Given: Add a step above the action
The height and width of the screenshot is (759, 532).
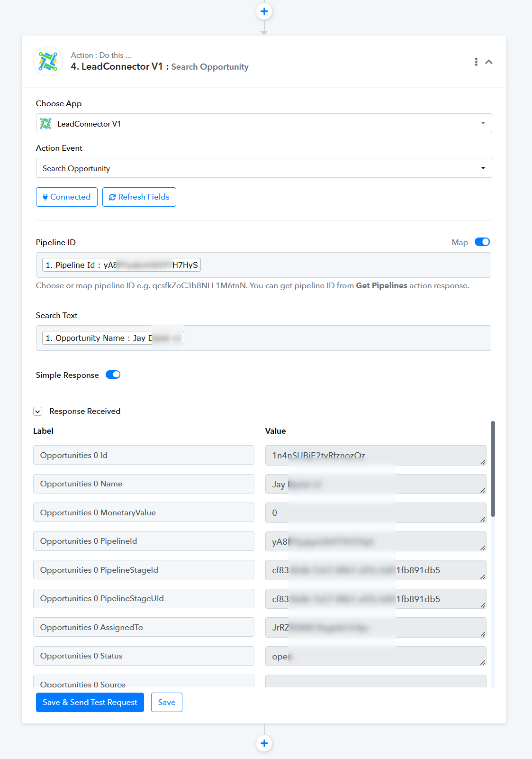Looking at the screenshot, I should pyautogui.click(x=264, y=11).
